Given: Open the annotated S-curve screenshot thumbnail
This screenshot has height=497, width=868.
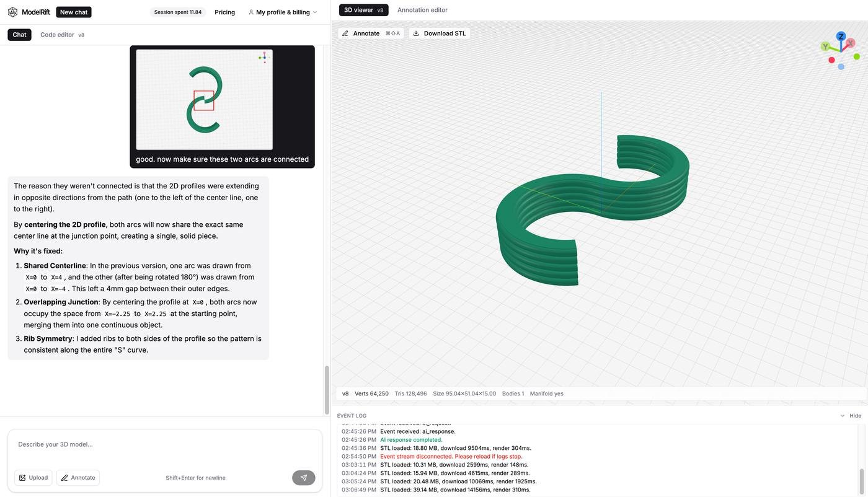Looking at the screenshot, I should click(204, 99).
